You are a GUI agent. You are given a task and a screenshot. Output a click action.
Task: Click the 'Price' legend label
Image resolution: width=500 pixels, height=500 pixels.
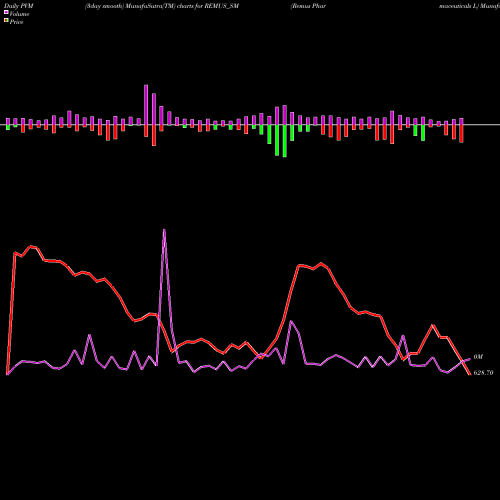pyautogui.click(x=16, y=22)
